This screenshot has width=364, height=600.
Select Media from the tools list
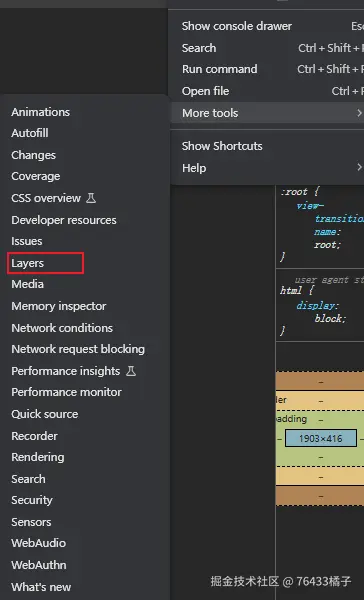[x=28, y=284]
